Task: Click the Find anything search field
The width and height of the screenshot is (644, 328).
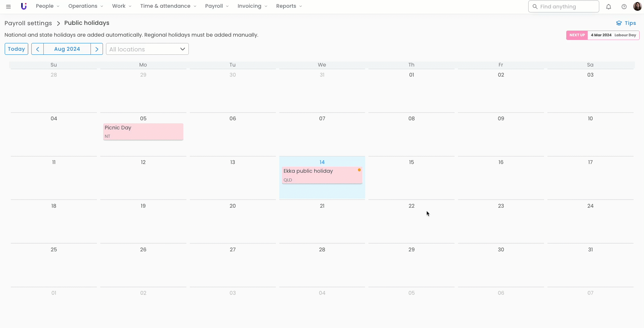Action: (x=564, y=6)
